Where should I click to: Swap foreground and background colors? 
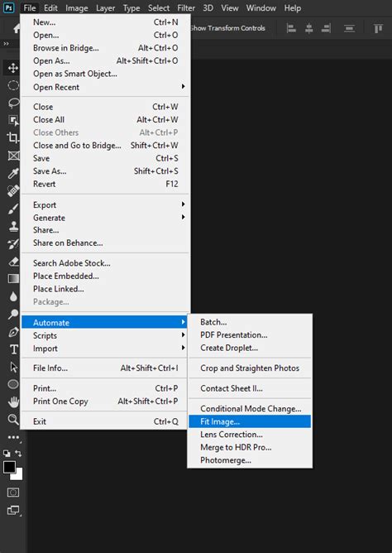(18, 453)
